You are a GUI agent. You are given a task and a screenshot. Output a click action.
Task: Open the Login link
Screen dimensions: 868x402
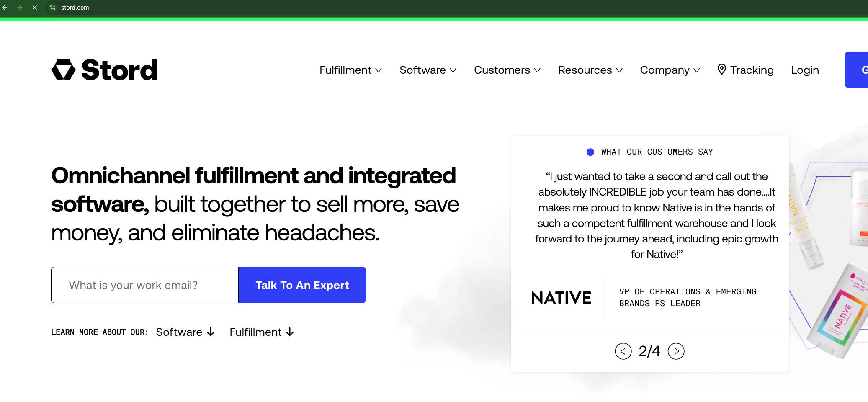(805, 70)
